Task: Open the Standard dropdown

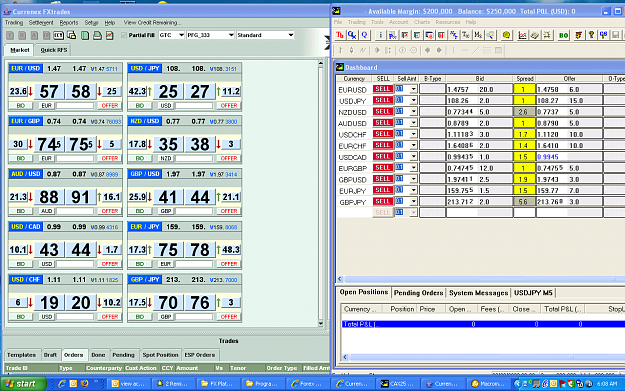Action: (x=291, y=35)
